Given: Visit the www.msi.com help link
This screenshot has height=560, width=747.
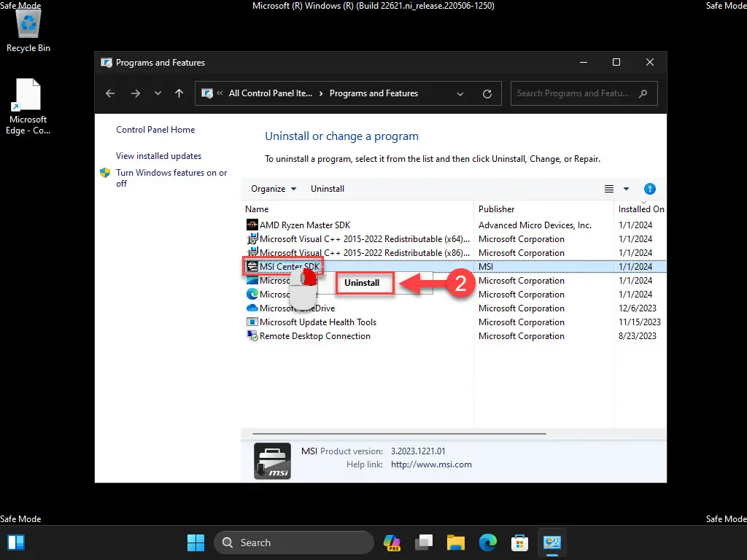Looking at the screenshot, I should [x=431, y=464].
